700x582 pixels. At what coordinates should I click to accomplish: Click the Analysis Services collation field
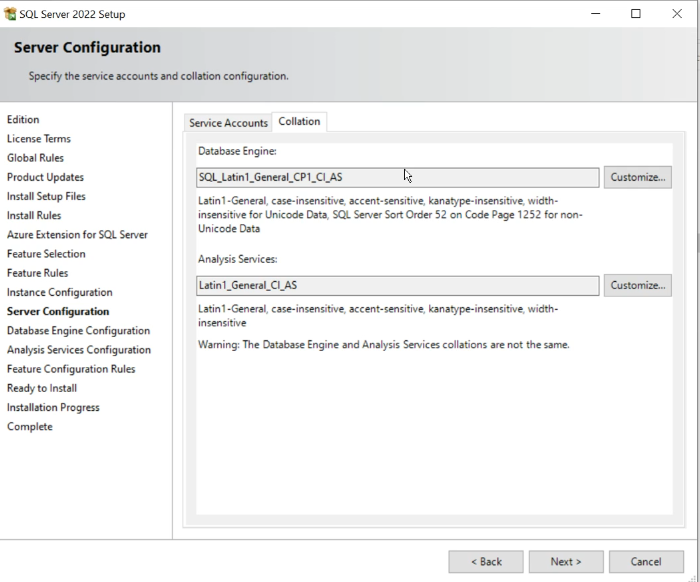pos(397,286)
